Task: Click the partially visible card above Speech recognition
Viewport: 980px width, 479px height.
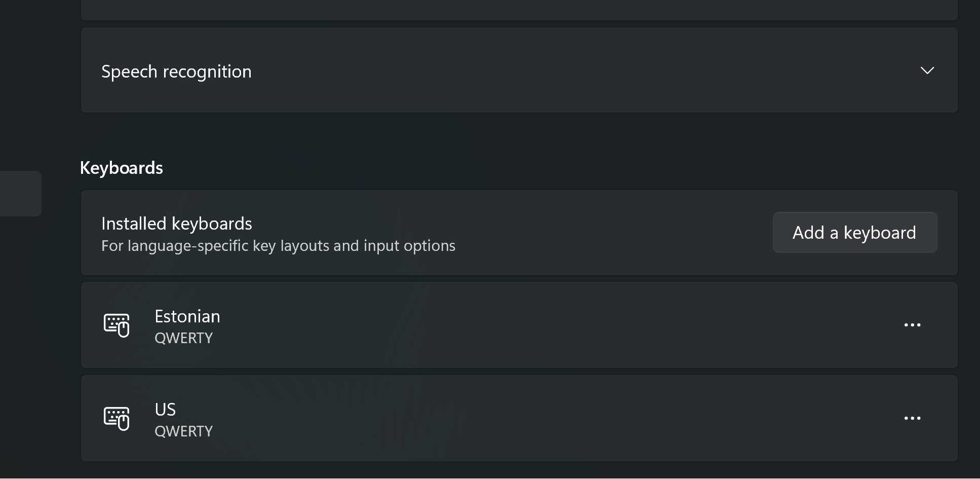Action: [x=519, y=10]
